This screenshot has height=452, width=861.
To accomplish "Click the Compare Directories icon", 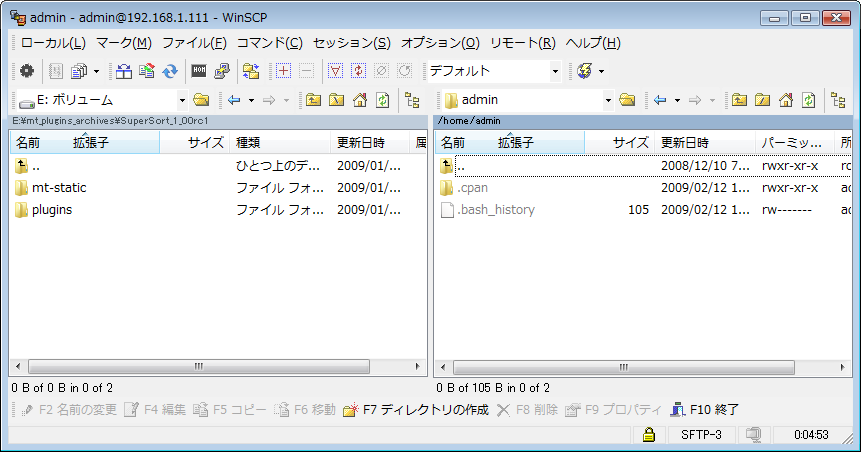I will coord(124,71).
